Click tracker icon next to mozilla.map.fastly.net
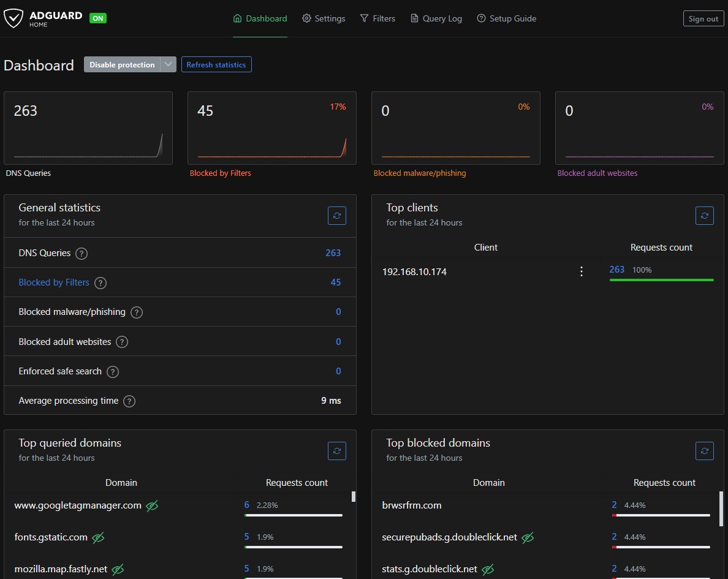This screenshot has width=728, height=579. [x=118, y=569]
